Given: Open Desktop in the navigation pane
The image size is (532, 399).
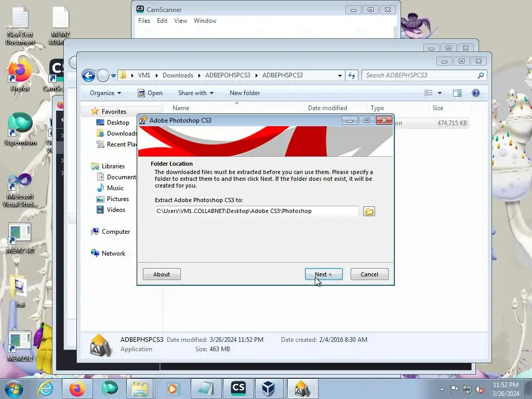Looking at the screenshot, I should coord(118,123).
